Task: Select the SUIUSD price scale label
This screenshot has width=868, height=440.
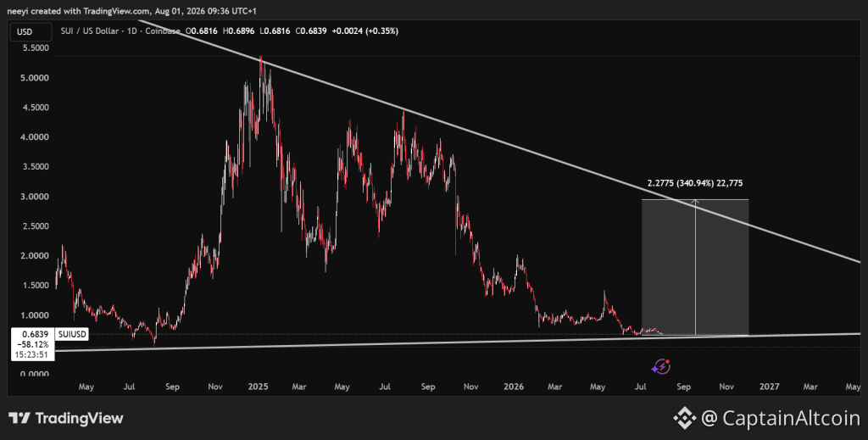Action: point(73,334)
